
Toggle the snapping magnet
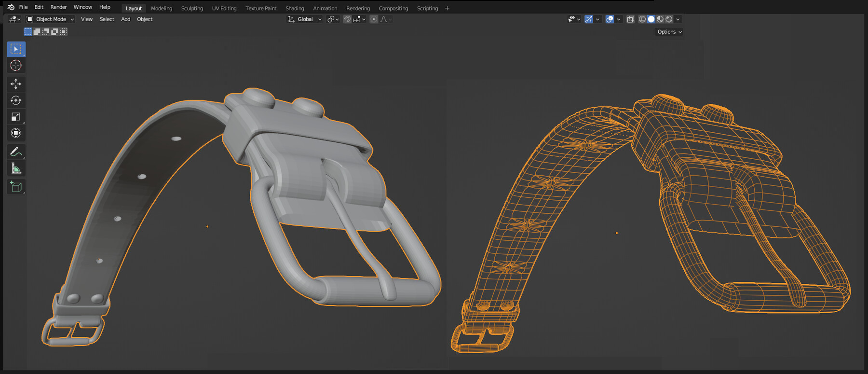347,19
